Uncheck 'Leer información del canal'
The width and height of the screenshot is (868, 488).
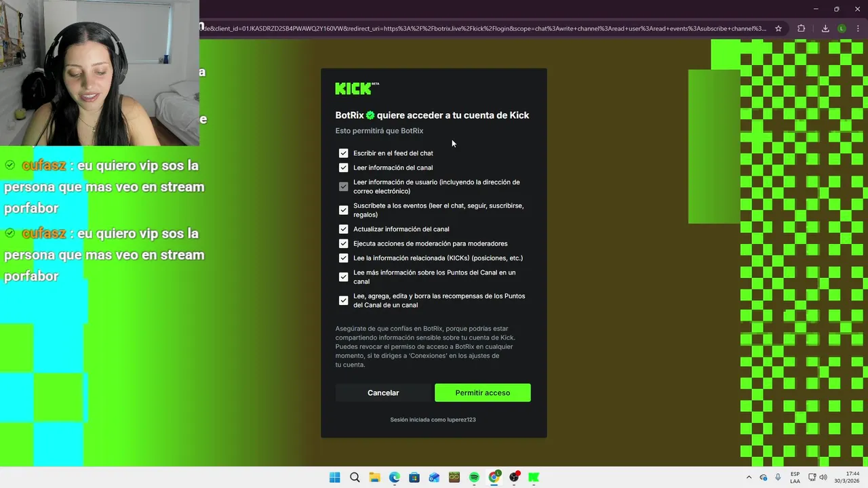(x=343, y=167)
